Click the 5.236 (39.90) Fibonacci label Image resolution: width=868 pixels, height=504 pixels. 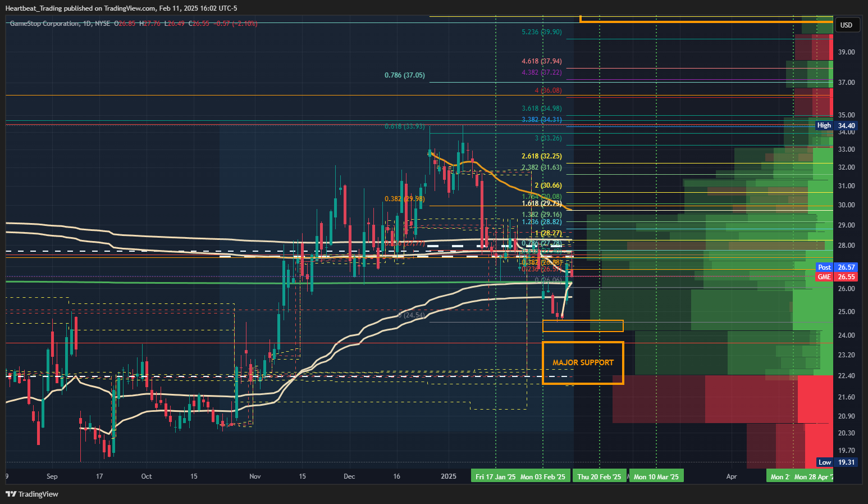point(541,32)
